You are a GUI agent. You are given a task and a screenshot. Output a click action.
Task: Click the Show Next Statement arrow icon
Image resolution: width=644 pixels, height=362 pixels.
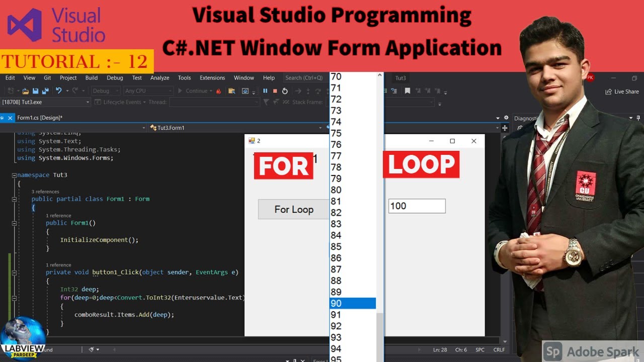point(298,91)
